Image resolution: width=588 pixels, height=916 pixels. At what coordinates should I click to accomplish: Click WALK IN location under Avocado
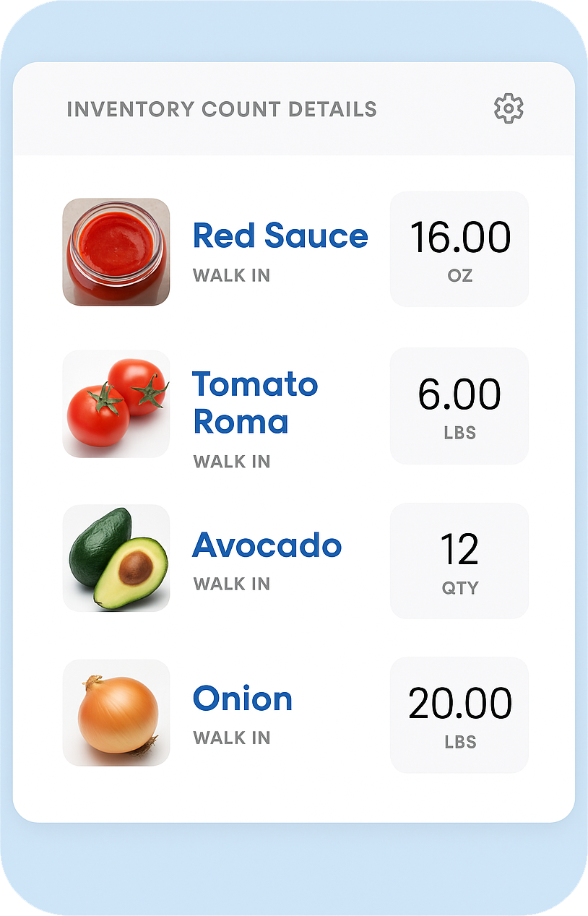[x=231, y=584]
